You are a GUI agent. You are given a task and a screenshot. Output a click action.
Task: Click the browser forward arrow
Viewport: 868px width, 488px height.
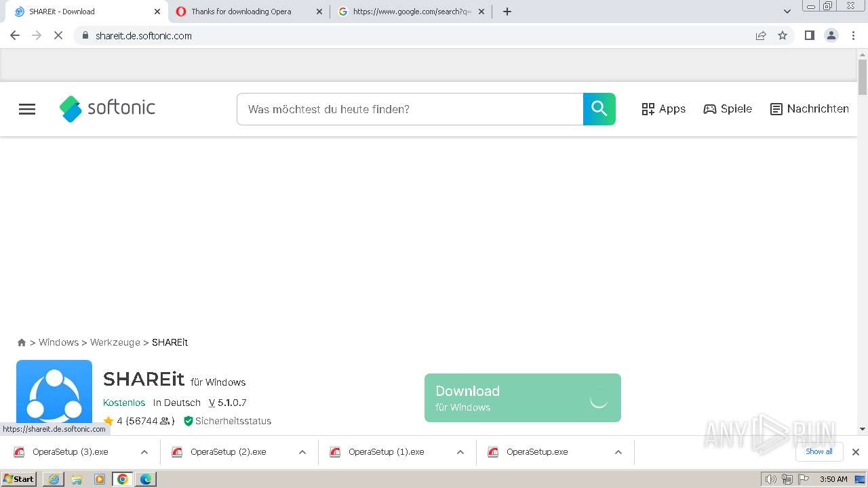click(x=37, y=35)
